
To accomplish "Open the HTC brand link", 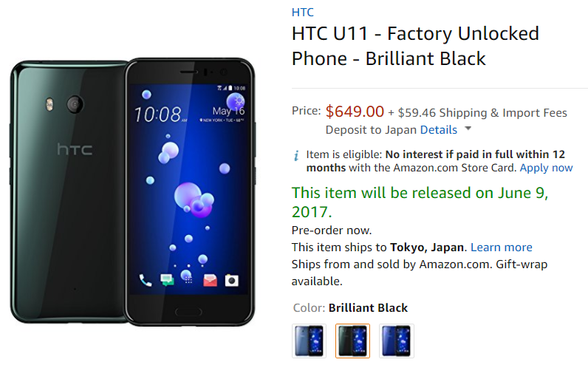I will pos(302,13).
